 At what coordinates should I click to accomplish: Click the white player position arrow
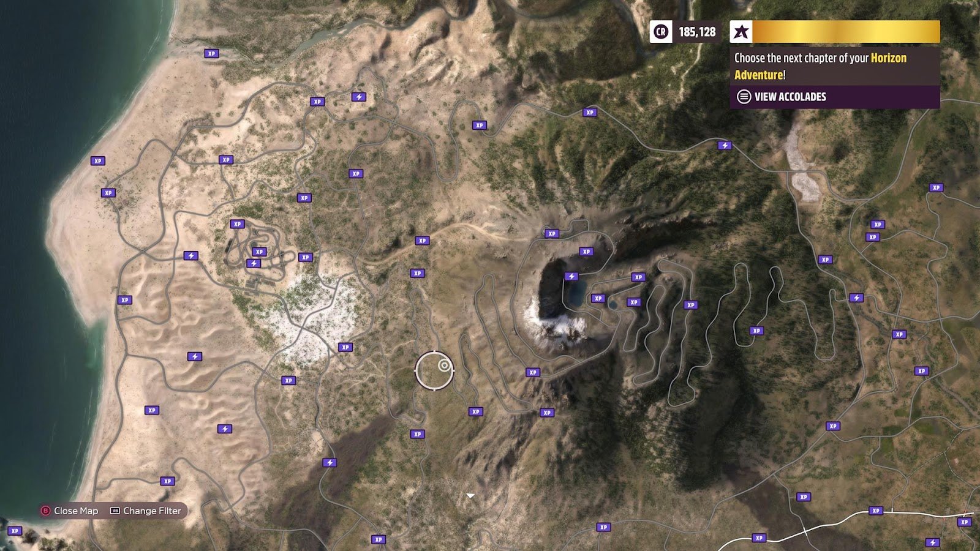(x=470, y=495)
